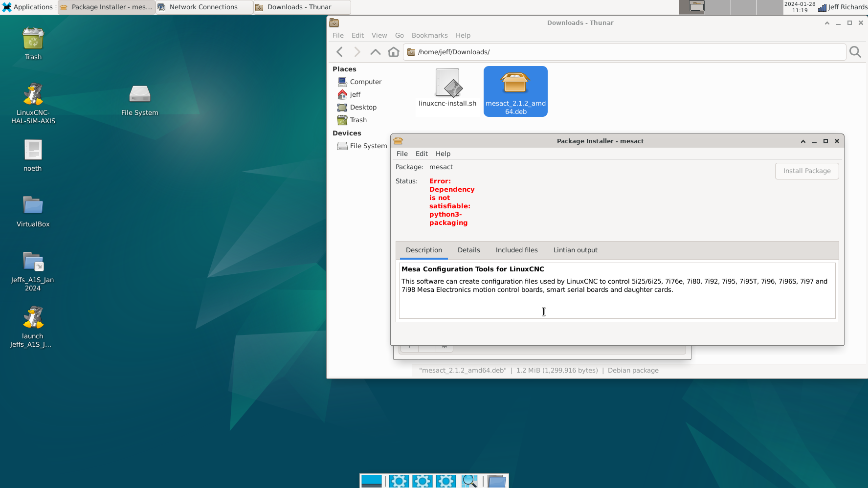This screenshot has height=488, width=868.
Task: Switch to the Description tab
Action: 423,250
